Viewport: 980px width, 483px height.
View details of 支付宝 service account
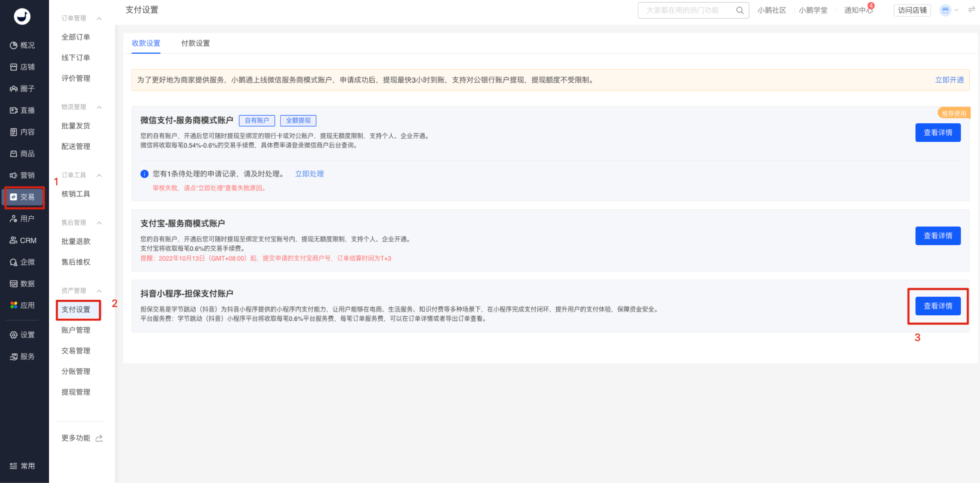click(938, 236)
